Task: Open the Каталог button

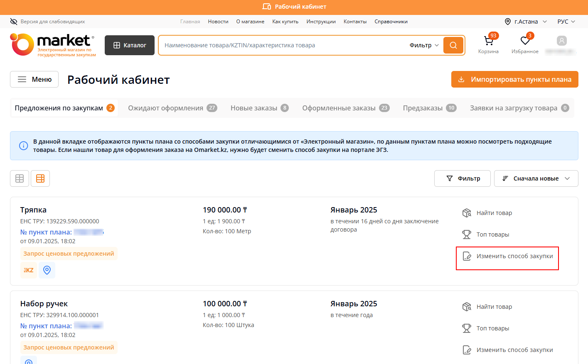Action: pos(130,45)
